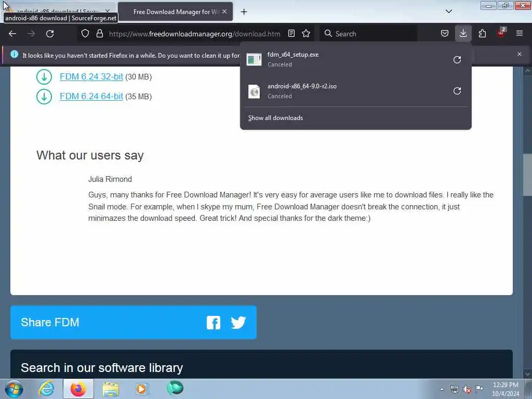Close the Free Download Manager tab
532x399 pixels.
click(224, 12)
